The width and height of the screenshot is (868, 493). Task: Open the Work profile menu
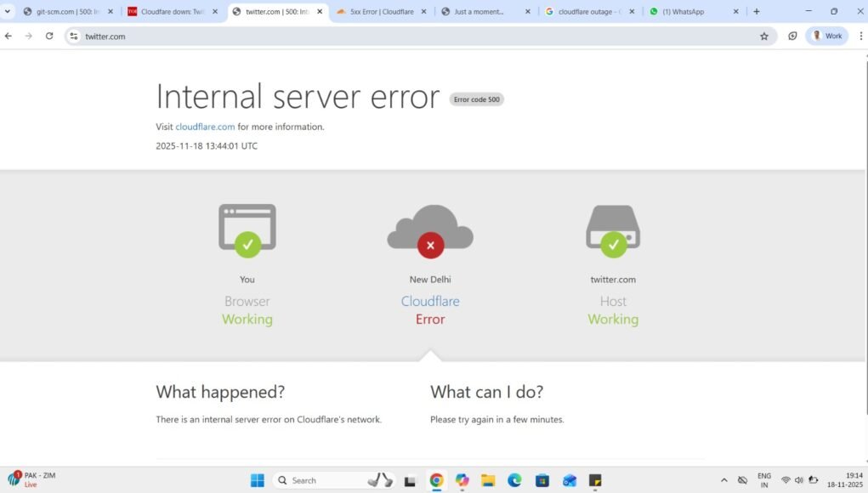[x=826, y=37]
